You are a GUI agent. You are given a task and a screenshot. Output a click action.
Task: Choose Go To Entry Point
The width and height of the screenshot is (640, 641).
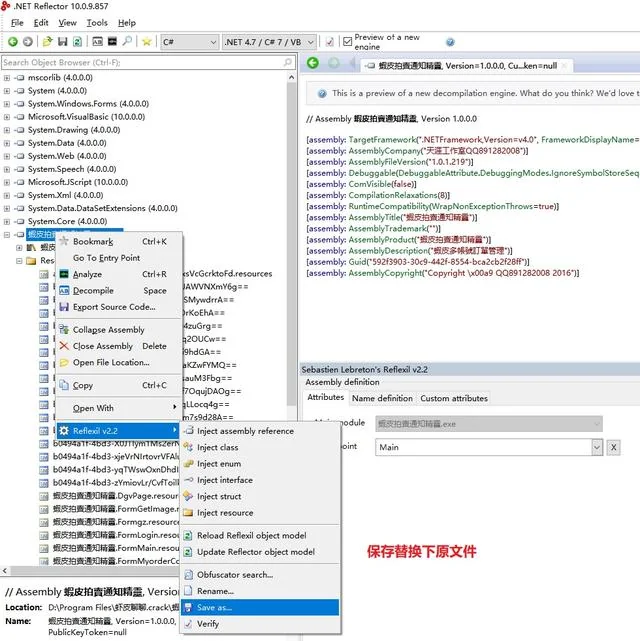(x=119, y=258)
